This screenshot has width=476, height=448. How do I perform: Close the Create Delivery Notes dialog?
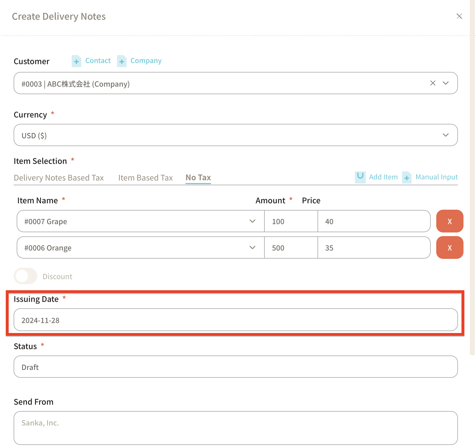tap(459, 16)
